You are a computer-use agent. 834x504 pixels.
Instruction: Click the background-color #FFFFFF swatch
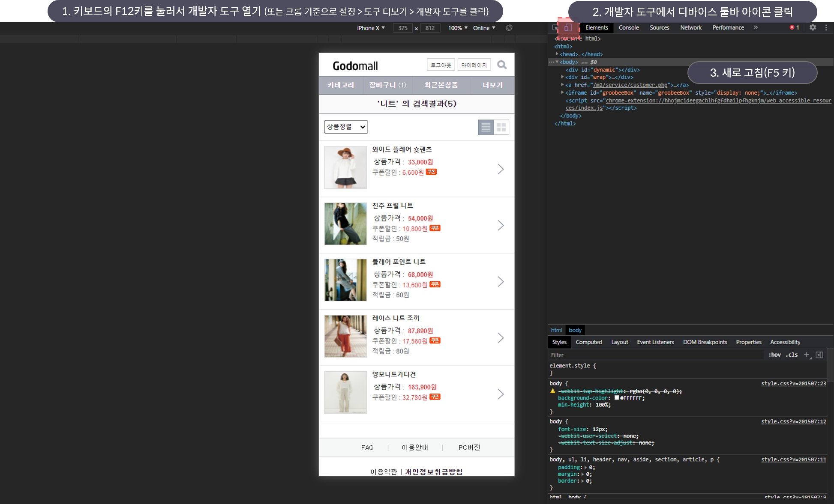(617, 398)
